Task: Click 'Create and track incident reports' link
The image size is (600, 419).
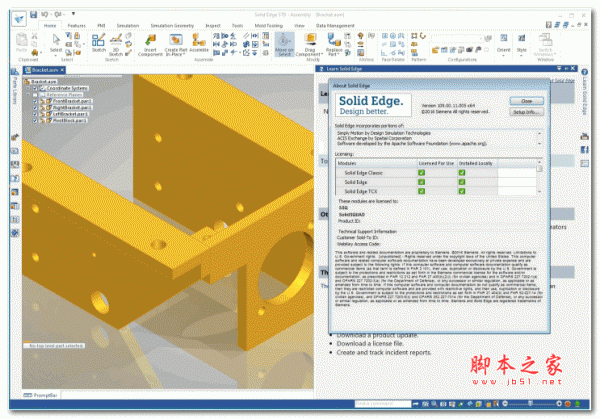Action: (384, 352)
